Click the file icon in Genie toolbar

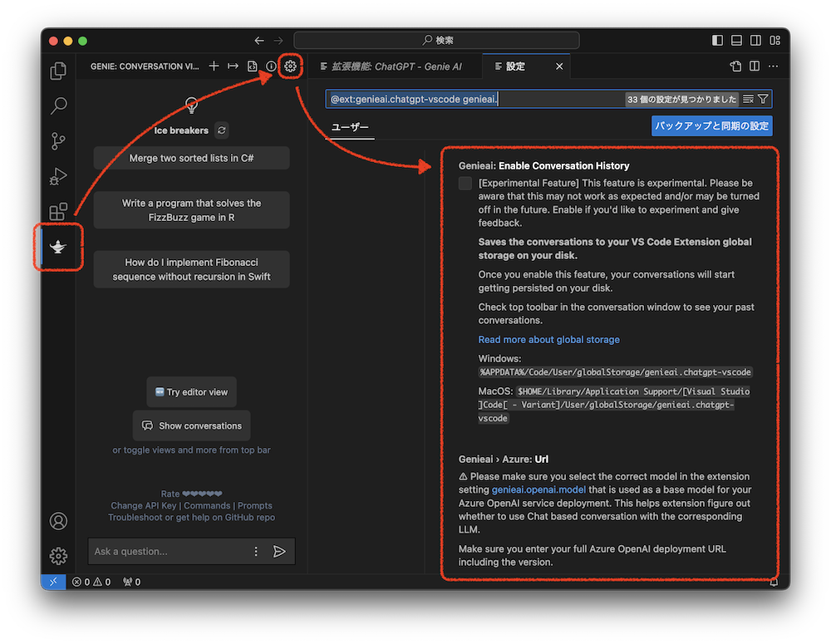coord(253,66)
